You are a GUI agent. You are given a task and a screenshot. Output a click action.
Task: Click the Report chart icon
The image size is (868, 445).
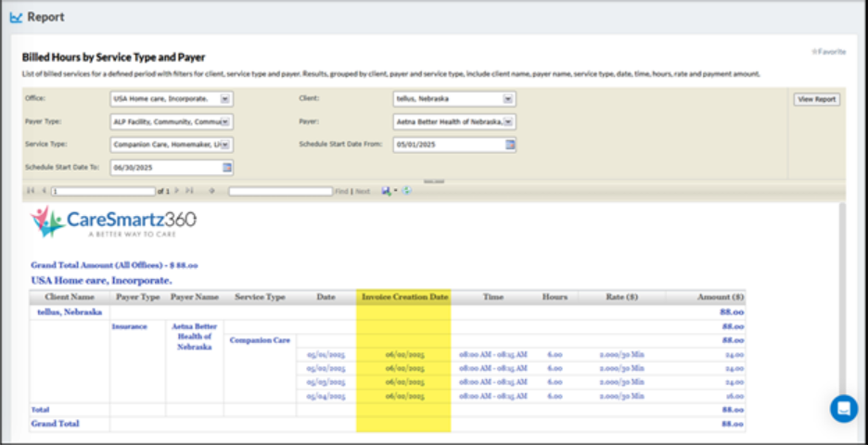[x=16, y=18]
